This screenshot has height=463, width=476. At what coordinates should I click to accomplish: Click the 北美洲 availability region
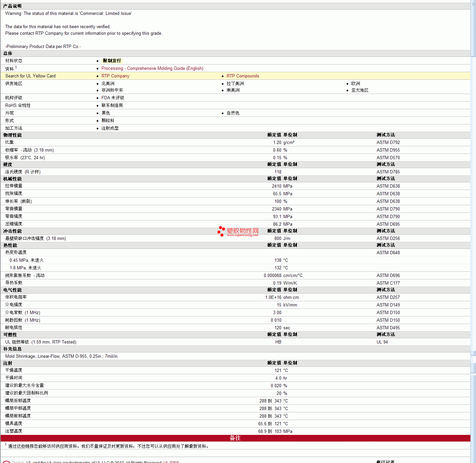click(x=108, y=84)
